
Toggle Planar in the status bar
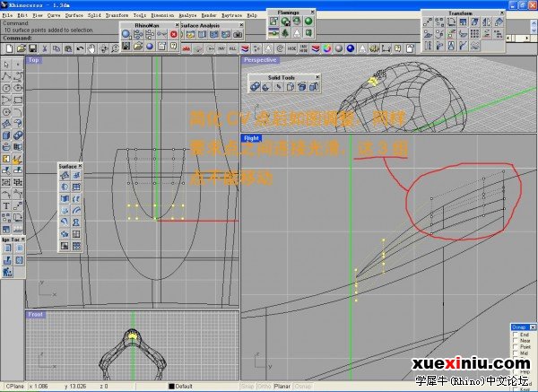282,387
